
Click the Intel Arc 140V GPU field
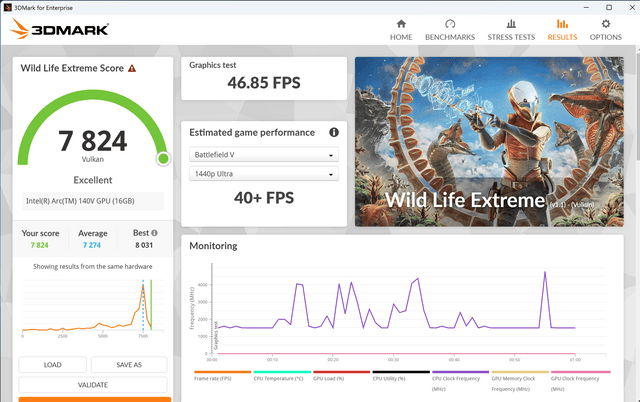(93, 201)
